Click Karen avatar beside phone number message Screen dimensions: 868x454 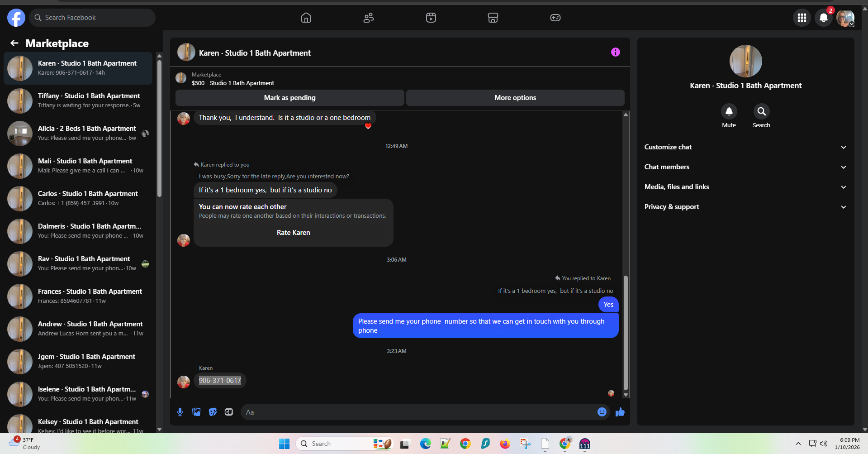pos(183,382)
